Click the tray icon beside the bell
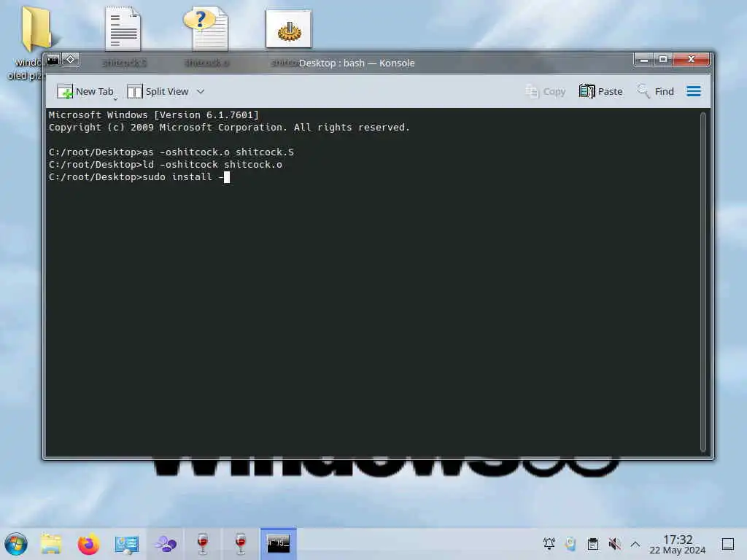The width and height of the screenshot is (747, 560). click(570, 544)
